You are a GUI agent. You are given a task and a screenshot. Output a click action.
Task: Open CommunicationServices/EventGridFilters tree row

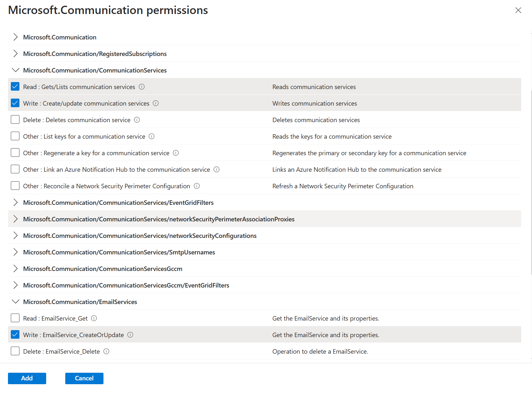(15, 203)
